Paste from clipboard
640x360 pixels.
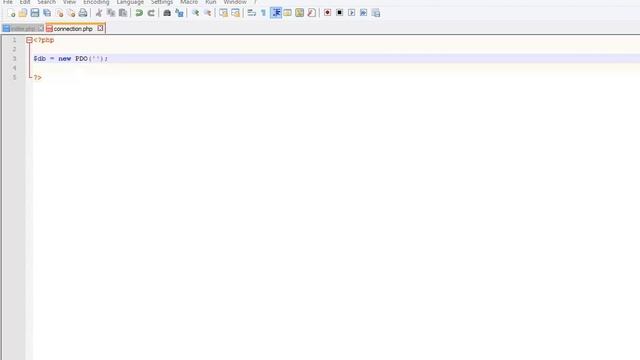(123, 13)
